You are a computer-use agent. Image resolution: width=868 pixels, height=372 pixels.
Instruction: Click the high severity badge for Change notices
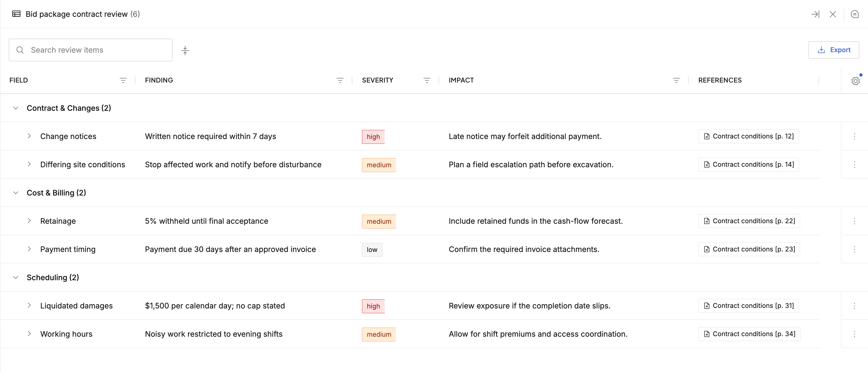pyautogui.click(x=373, y=137)
